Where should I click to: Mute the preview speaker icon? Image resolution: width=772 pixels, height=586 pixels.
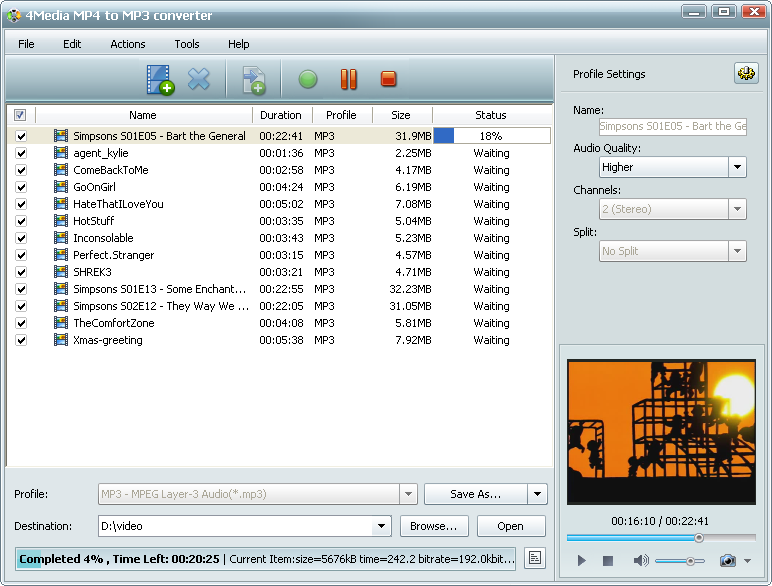[x=641, y=560]
